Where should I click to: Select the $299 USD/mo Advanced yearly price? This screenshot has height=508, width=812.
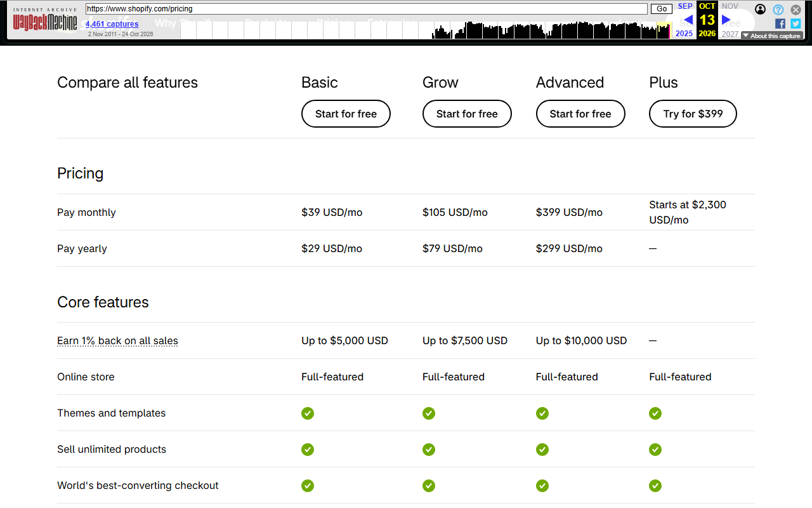point(569,248)
